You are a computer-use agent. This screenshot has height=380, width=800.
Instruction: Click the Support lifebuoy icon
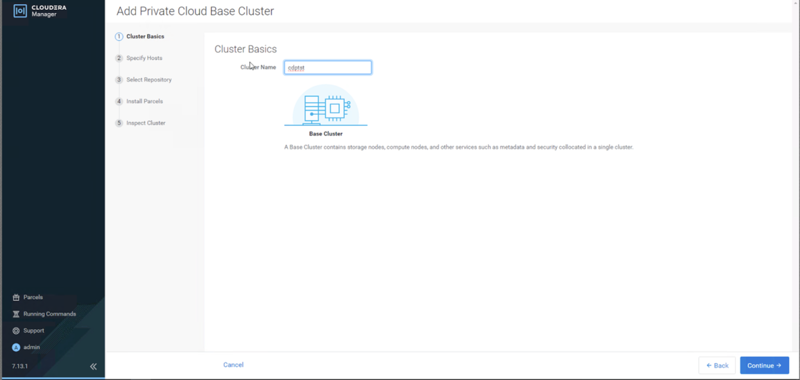pyautogui.click(x=16, y=331)
